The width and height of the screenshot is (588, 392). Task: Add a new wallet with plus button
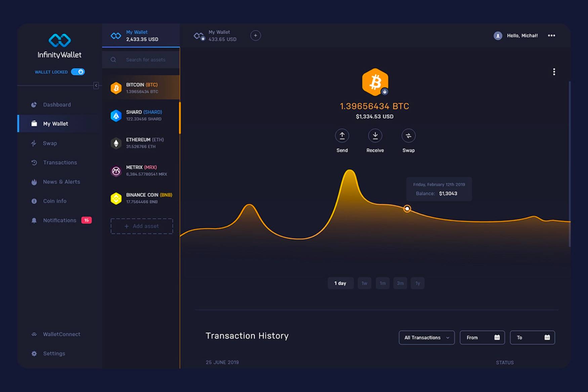point(255,36)
